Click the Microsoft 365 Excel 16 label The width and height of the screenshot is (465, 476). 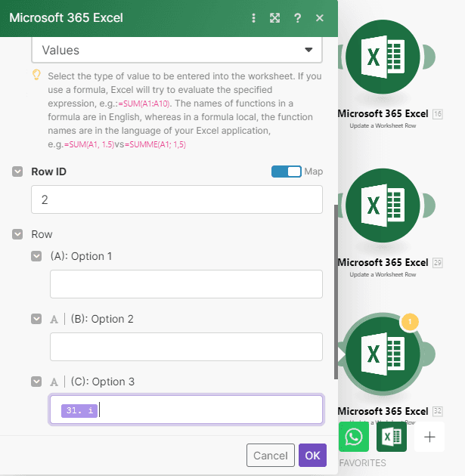tap(383, 113)
